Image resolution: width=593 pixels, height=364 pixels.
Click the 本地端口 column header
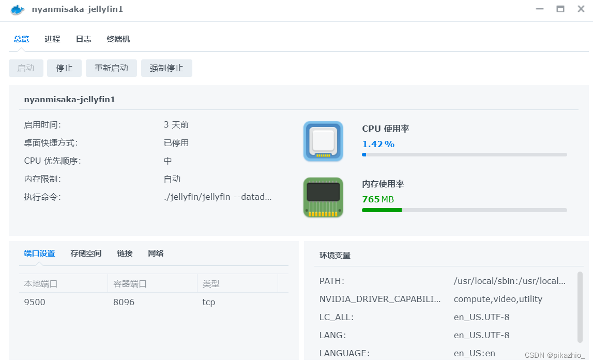64,283
